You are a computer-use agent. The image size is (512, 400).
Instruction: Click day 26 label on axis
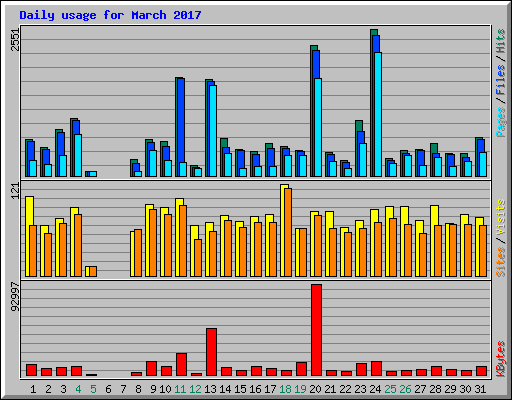pos(405,389)
